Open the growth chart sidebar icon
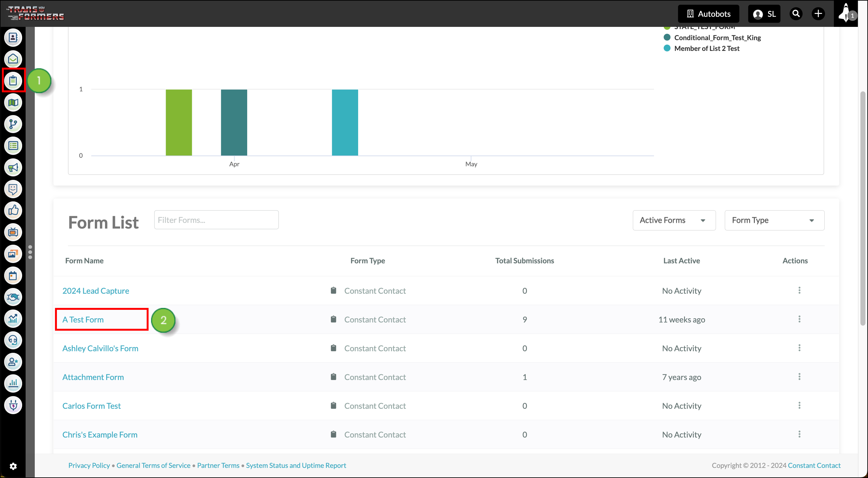Screen dimensions: 868x478 (x=13, y=319)
